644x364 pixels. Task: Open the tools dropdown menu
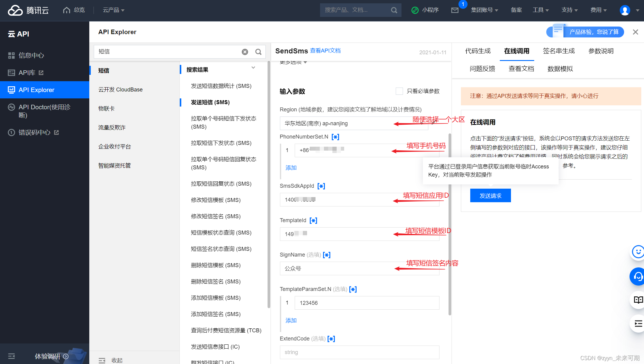click(541, 10)
